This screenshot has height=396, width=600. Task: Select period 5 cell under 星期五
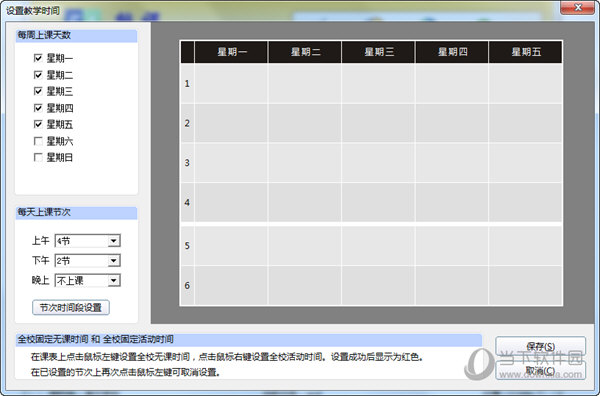pos(525,246)
